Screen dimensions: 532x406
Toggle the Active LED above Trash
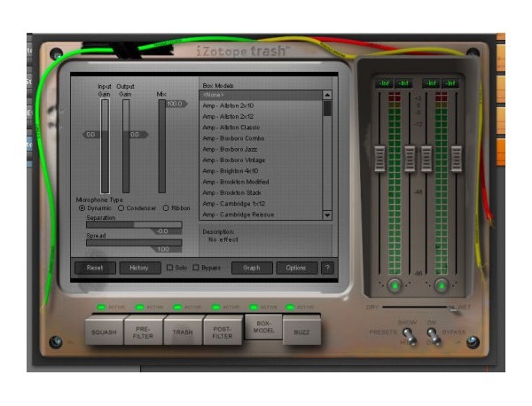[177, 308]
